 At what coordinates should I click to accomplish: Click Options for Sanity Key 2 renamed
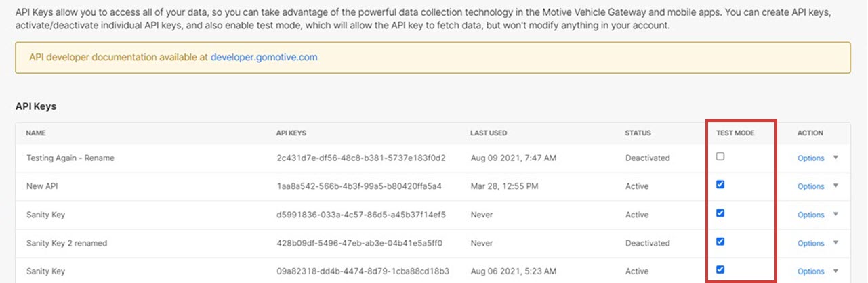tap(810, 244)
